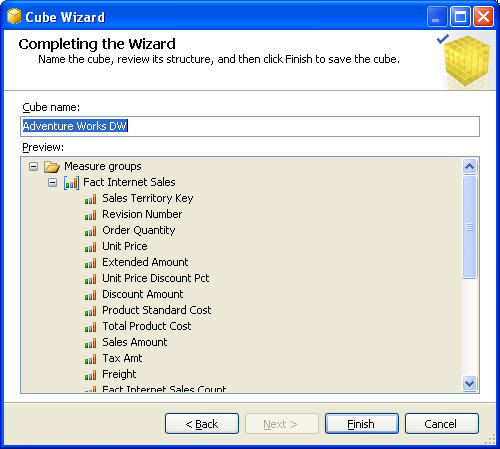The height and width of the screenshot is (449, 500).
Task: Click the Unit Price measure icon
Action: coord(90,247)
